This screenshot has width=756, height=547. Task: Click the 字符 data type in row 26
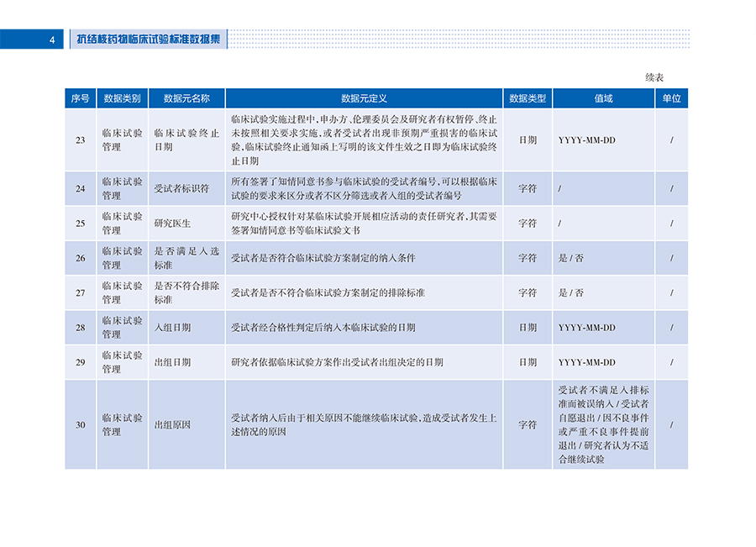point(528,259)
